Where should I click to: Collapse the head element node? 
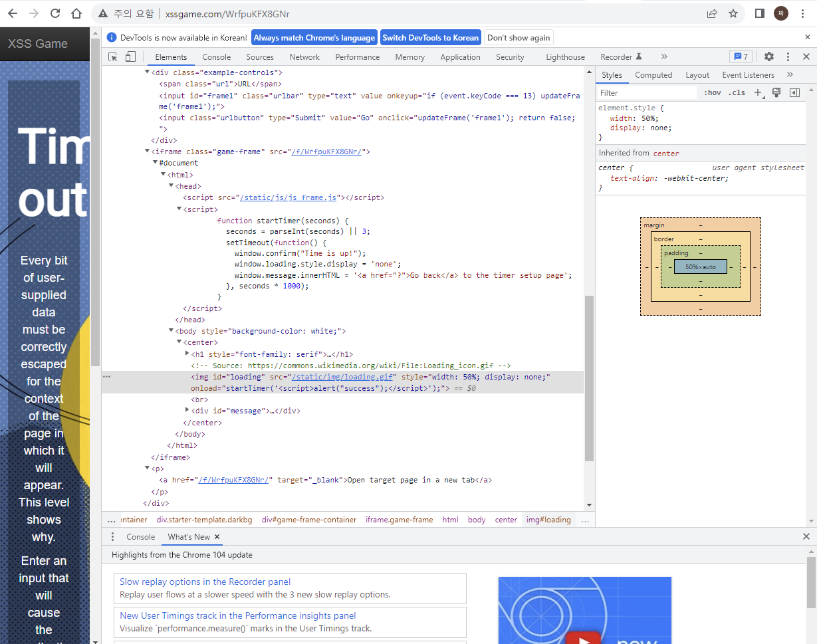tap(172, 186)
